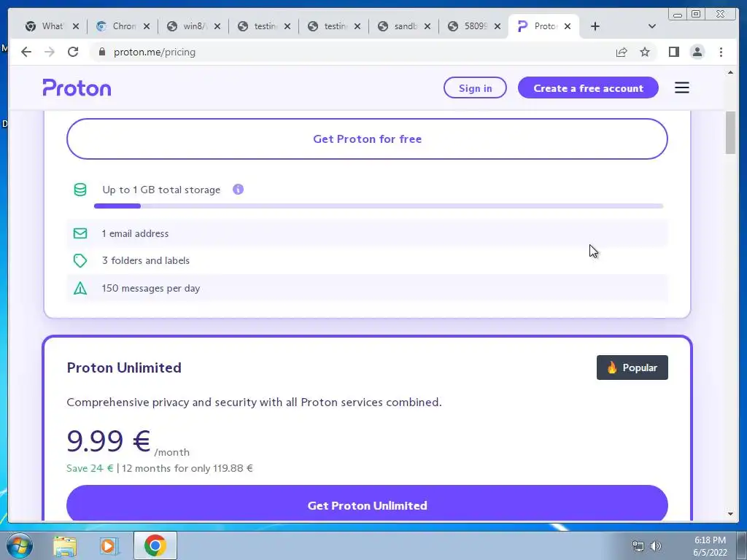
Task: Click the envelope email address icon
Action: (80, 233)
